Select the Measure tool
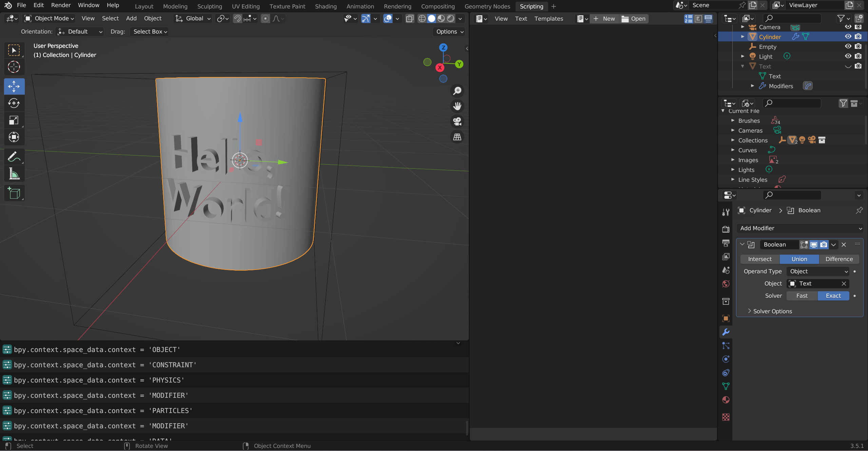 (14, 174)
